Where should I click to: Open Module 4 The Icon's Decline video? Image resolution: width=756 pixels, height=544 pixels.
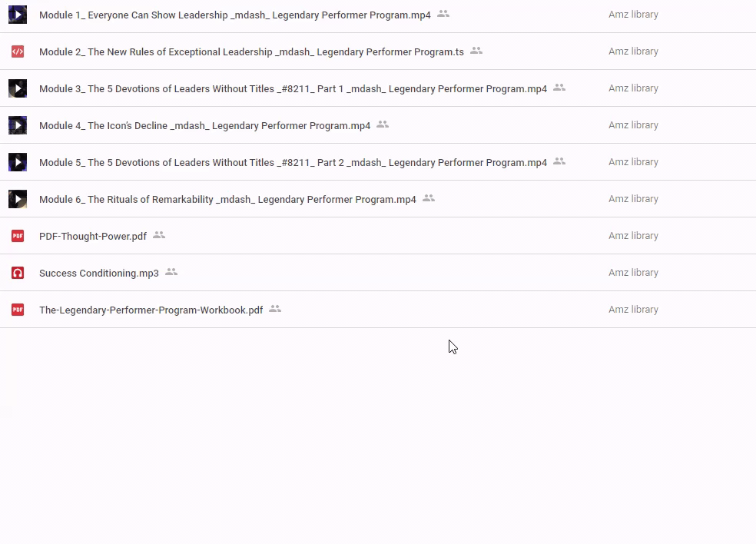204,126
